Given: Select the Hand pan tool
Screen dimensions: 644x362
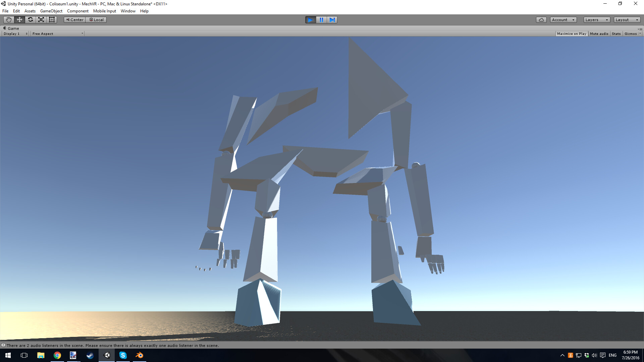Looking at the screenshot, I should coord(8,19).
